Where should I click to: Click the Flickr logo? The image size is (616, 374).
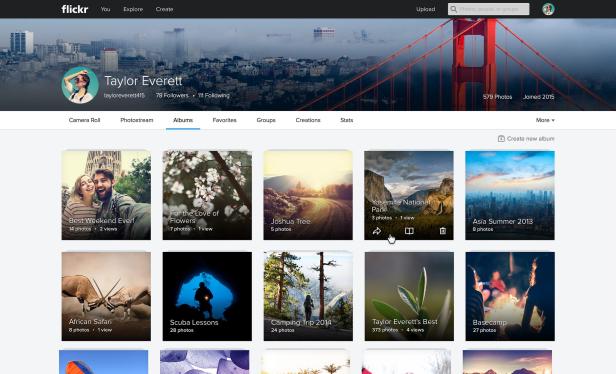click(75, 9)
